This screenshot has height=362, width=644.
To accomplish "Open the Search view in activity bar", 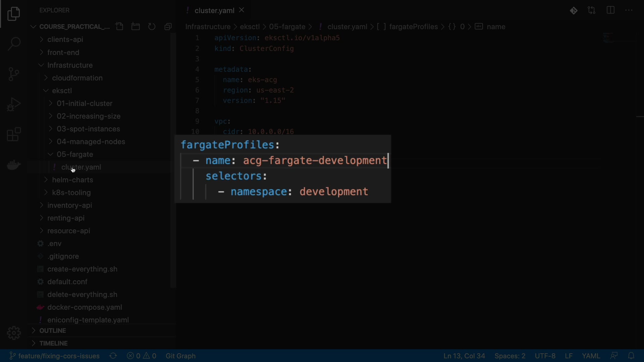I will tap(14, 44).
